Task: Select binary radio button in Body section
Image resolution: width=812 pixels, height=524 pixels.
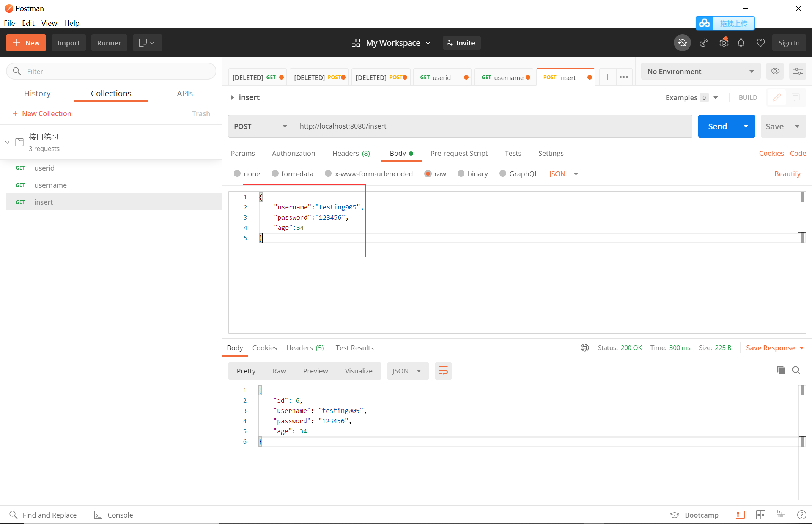Action: [x=460, y=173]
